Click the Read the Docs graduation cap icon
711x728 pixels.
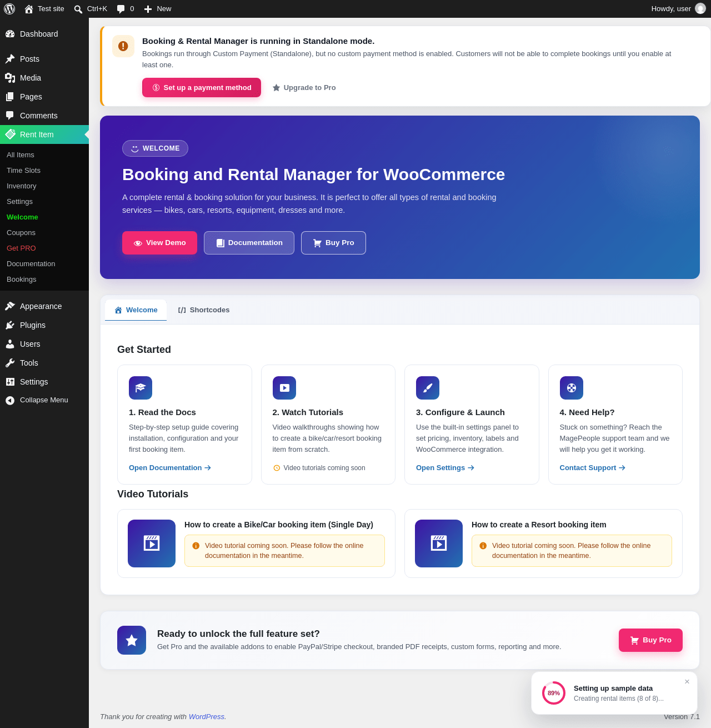141,388
